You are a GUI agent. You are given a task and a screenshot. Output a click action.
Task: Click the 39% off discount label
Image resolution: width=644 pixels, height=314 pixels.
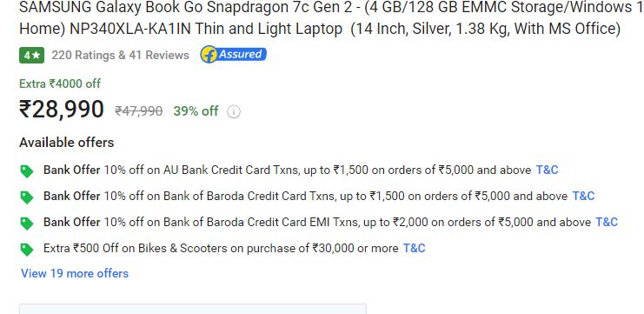tap(196, 111)
